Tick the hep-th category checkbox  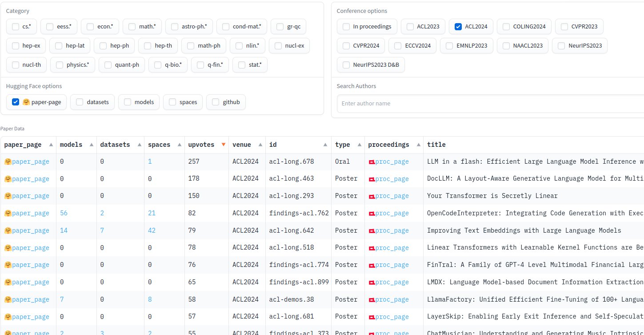(148, 46)
